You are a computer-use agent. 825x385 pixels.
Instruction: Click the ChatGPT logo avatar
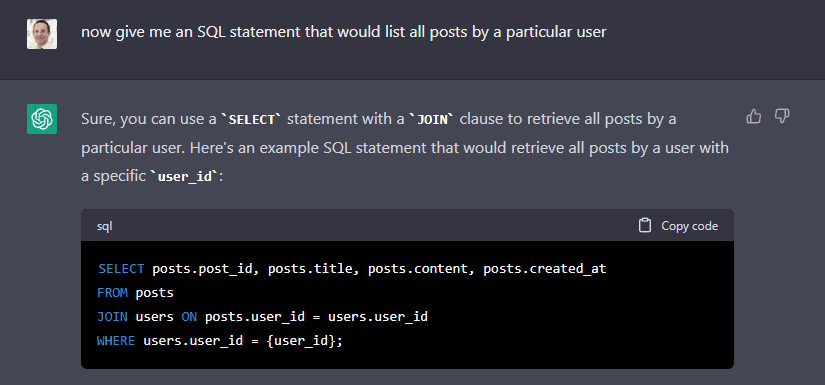42,119
